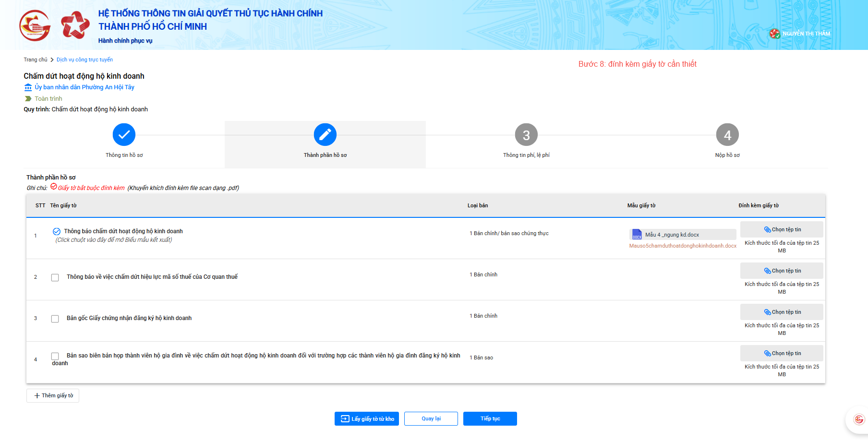Screen dimensions: 868x441
Task: Go to Trang chủ breadcrumb
Action: [x=36, y=60]
